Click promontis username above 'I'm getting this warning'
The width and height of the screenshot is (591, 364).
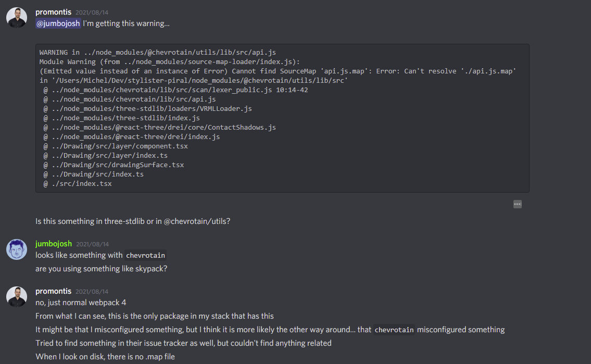53,12
